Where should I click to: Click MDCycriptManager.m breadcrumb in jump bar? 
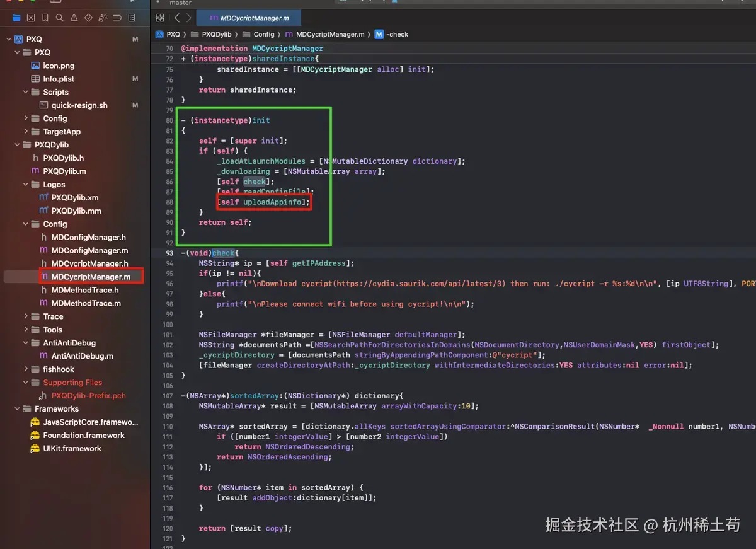tap(325, 35)
